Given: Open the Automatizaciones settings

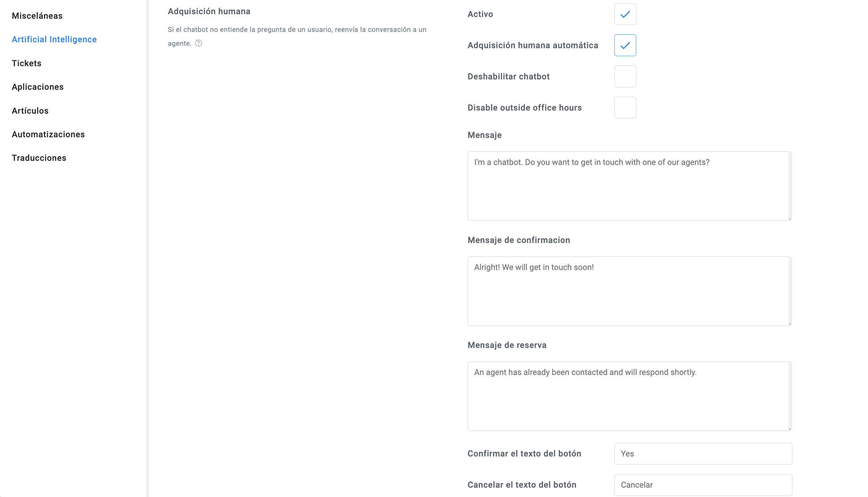Looking at the screenshot, I should (48, 134).
